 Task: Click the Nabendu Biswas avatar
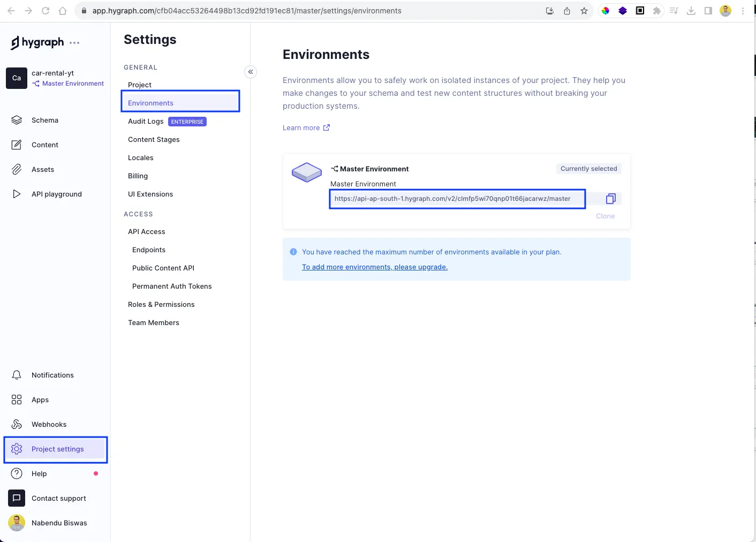(x=17, y=523)
